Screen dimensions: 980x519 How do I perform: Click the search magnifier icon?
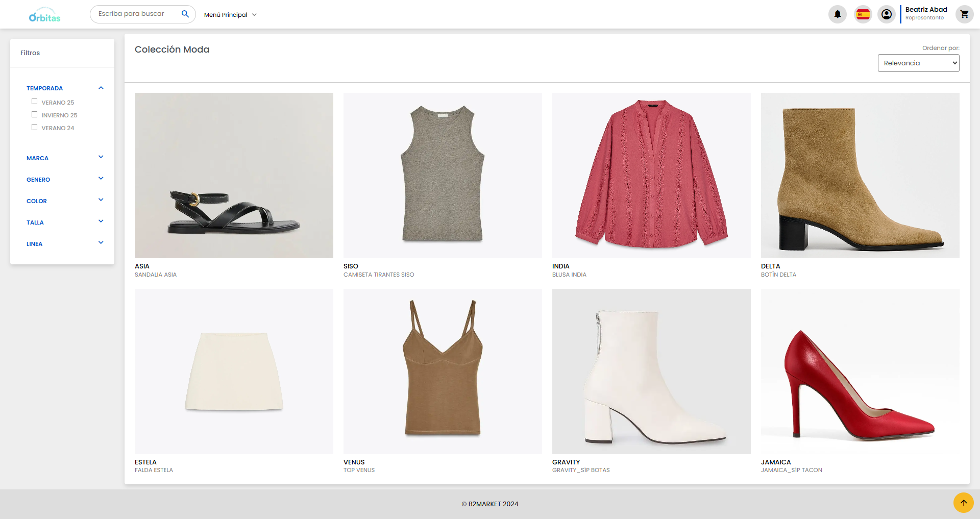click(185, 14)
